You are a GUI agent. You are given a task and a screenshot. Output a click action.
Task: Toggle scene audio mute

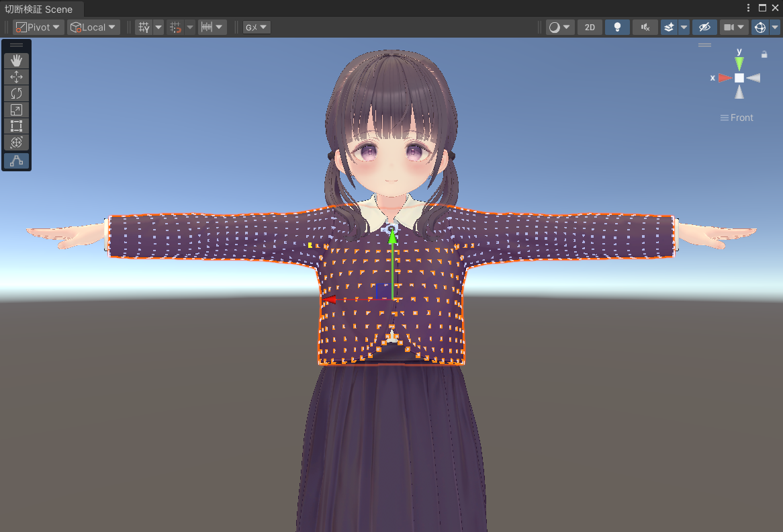pos(645,27)
